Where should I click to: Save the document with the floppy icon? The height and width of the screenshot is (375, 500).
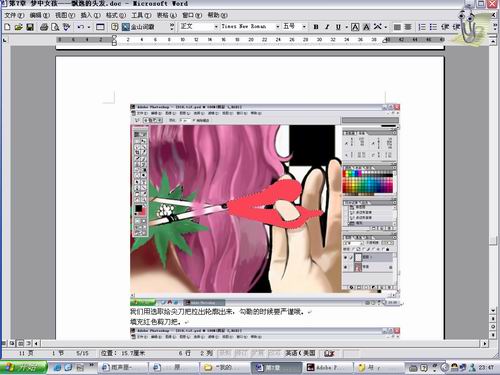pyautogui.click(x=30, y=27)
